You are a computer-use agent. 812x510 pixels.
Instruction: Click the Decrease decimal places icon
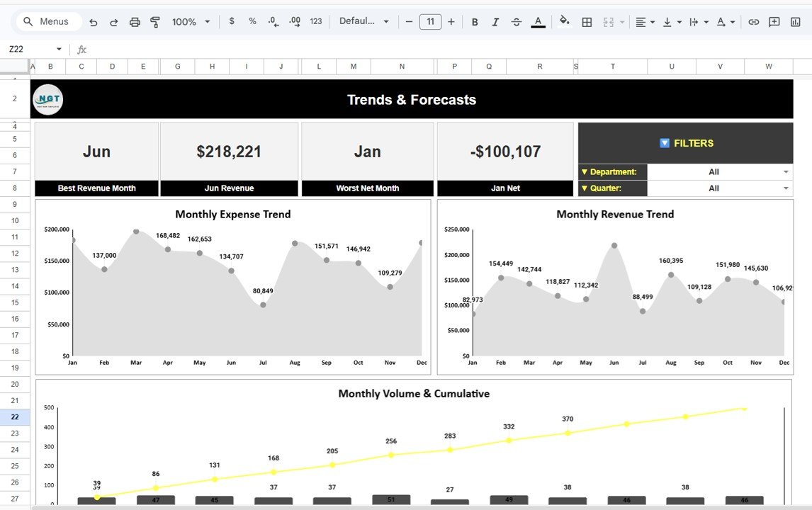pos(274,22)
